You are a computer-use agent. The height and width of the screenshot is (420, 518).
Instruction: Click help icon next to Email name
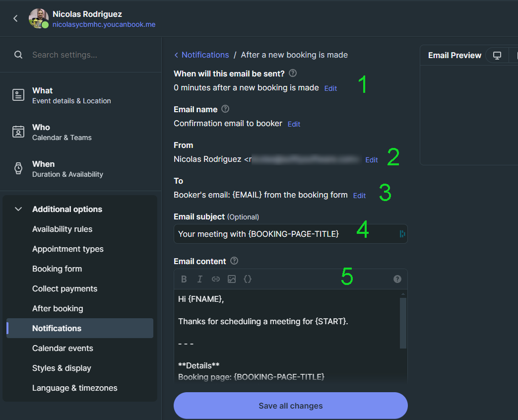click(x=225, y=109)
